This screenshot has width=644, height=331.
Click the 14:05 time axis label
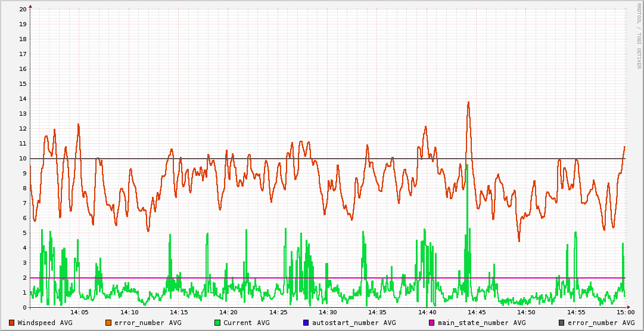79,313
